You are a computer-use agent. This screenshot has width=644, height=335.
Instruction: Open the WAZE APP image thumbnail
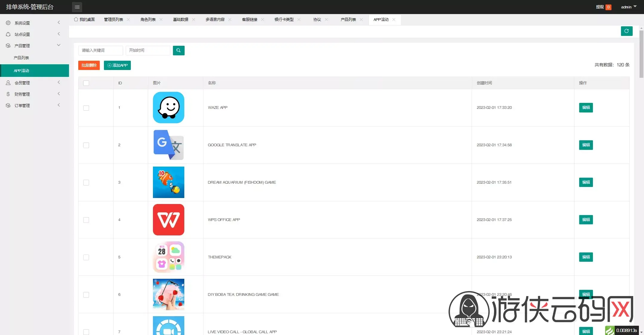pyautogui.click(x=168, y=107)
